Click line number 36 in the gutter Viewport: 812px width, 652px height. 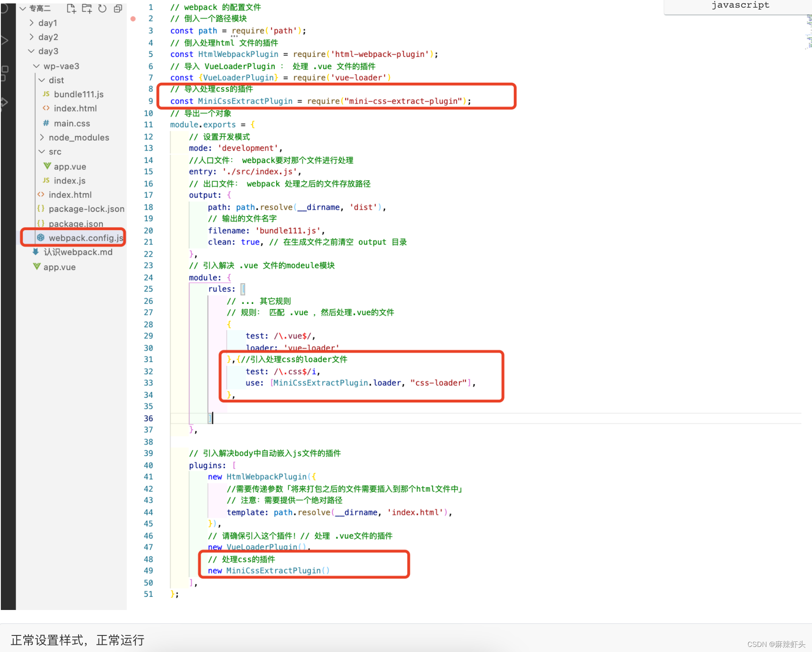pos(148,418)
